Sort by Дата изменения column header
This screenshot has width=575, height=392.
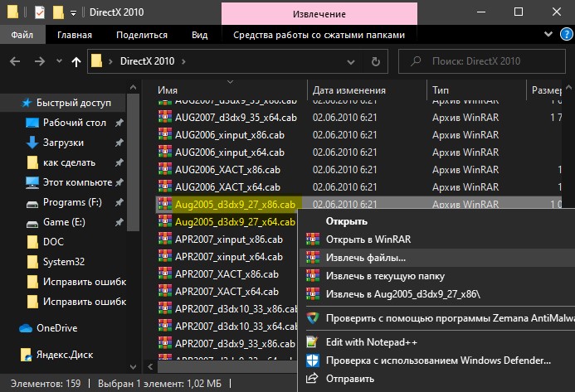coord(348,90)
